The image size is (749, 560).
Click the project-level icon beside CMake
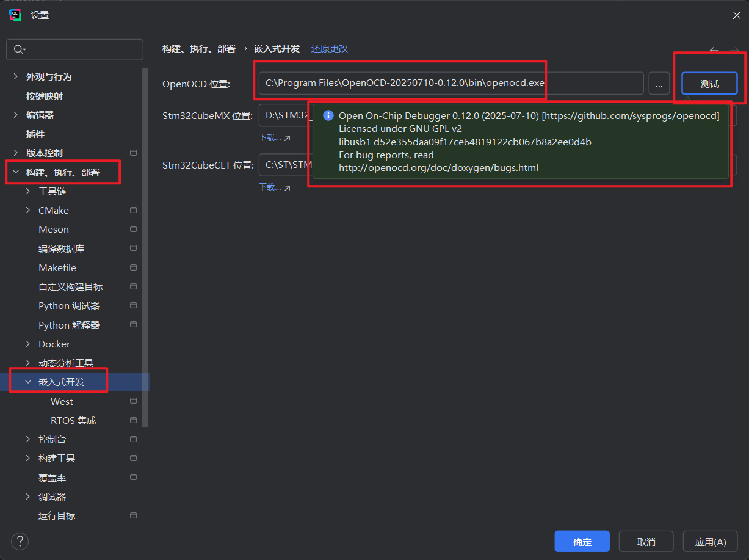pyautogui.click(x=133, y=210)
